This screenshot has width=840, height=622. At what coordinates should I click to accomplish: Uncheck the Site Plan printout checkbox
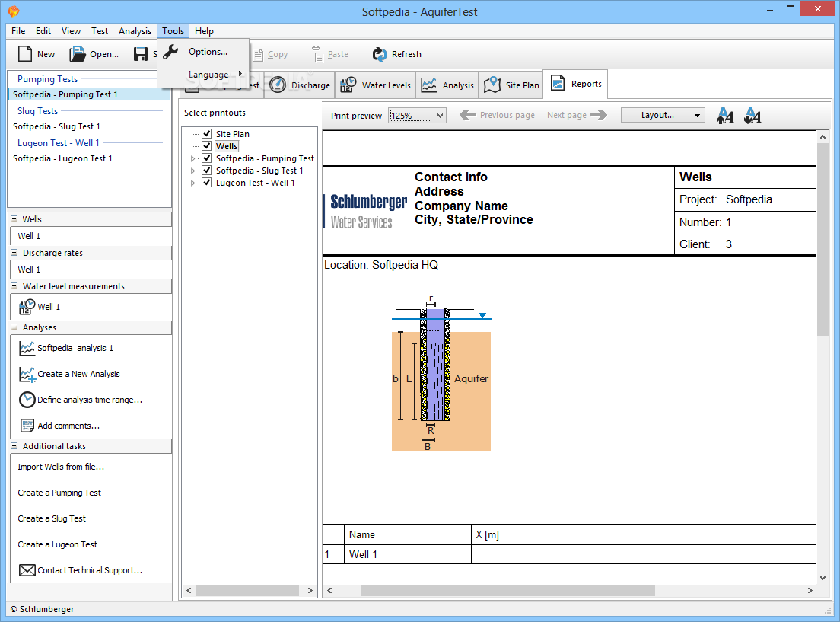[x=206, y=133]
